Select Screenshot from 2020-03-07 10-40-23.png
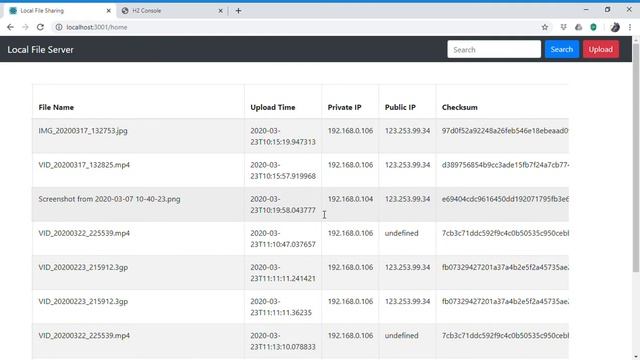This screenshot has width=640, height=360. (109, 199)
